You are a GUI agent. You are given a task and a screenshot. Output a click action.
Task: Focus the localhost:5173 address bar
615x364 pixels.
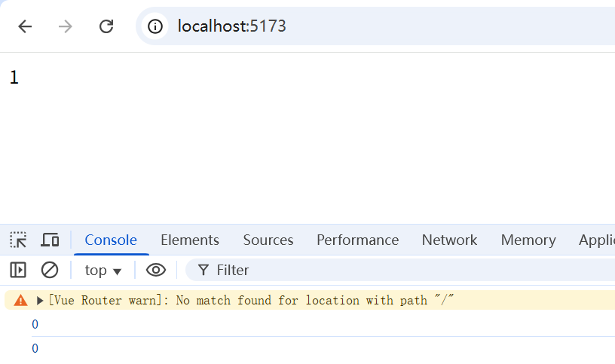377,26
